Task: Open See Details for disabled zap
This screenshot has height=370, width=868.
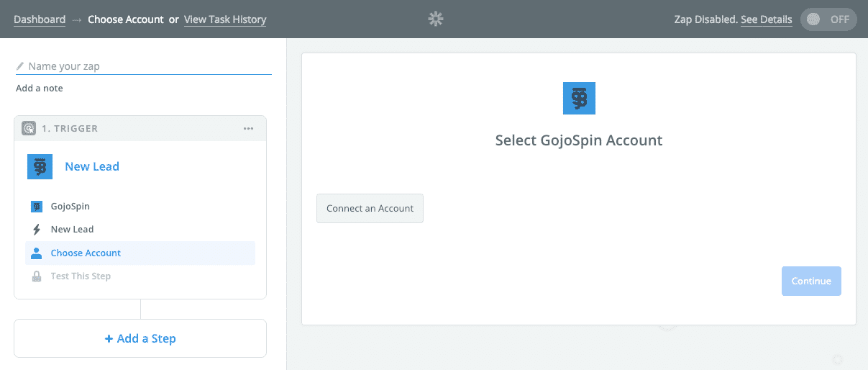Action: point(767,19)
